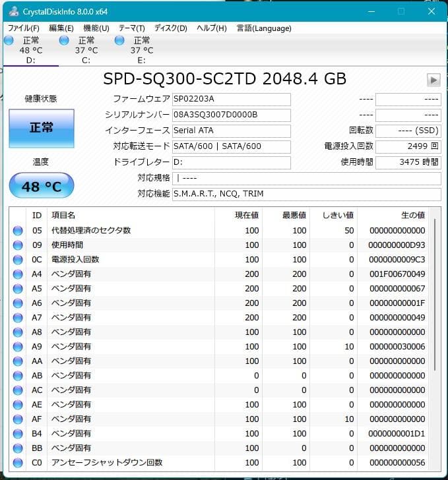
Task: Click the 正常 health status button
Action: [42, 129]
